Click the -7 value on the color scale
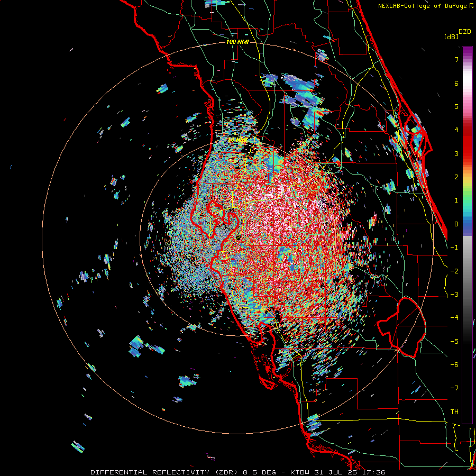Image resolution: width=476 pixels, height=476 pixels. tap(454, 388)
